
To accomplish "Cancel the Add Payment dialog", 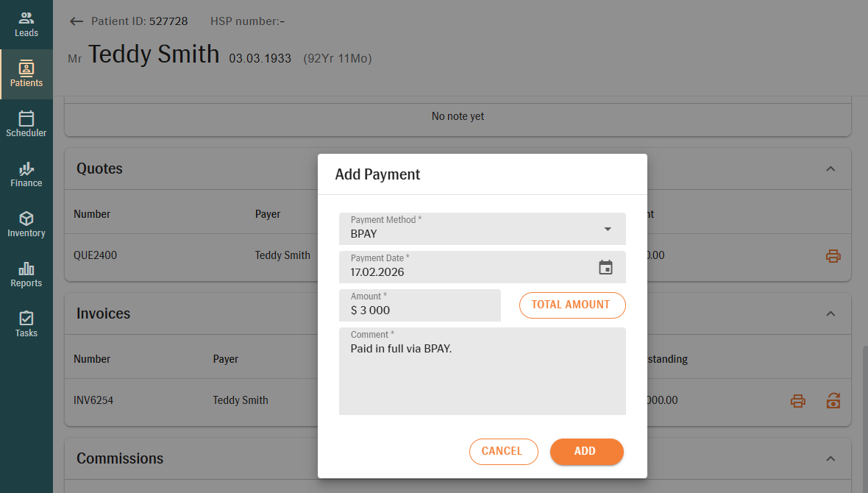I will (x=503, y=452).
